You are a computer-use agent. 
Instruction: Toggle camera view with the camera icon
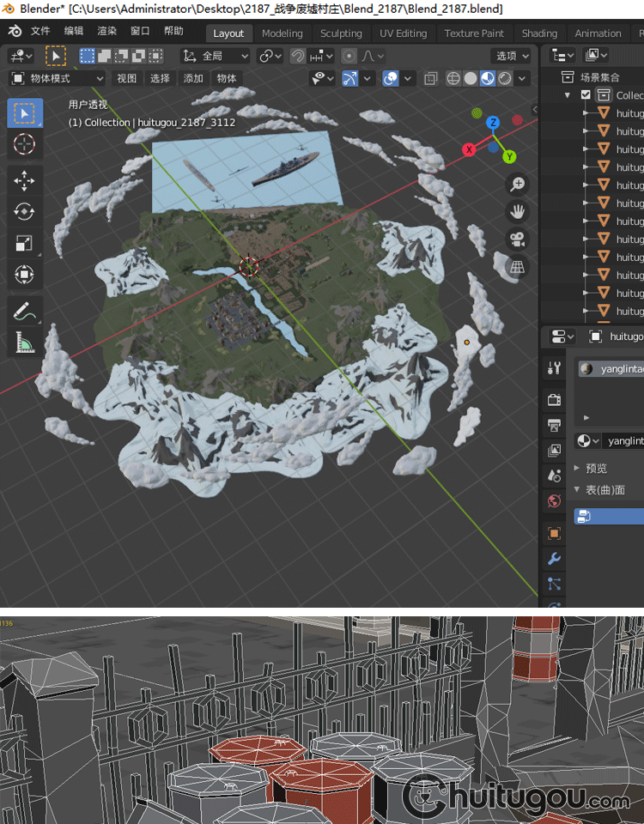[517, 239]
